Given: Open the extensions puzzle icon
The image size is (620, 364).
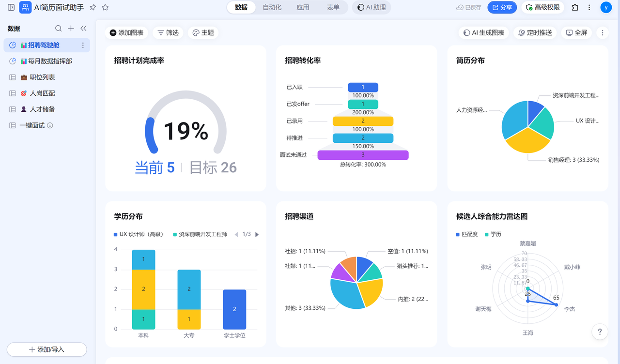Looking at the screenshot, I should 575,7.
